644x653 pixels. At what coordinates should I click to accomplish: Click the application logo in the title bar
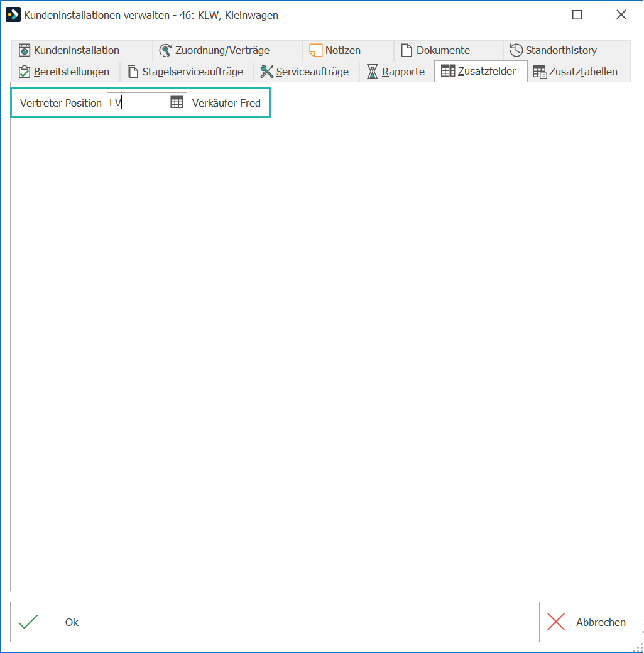pyautogui.click(x=13, y=15)
